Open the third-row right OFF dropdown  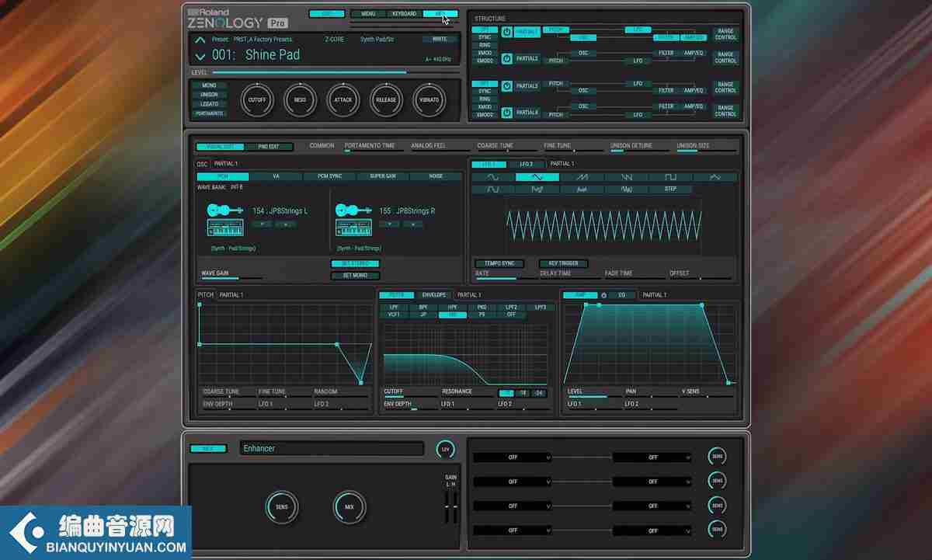click(652, 506)
